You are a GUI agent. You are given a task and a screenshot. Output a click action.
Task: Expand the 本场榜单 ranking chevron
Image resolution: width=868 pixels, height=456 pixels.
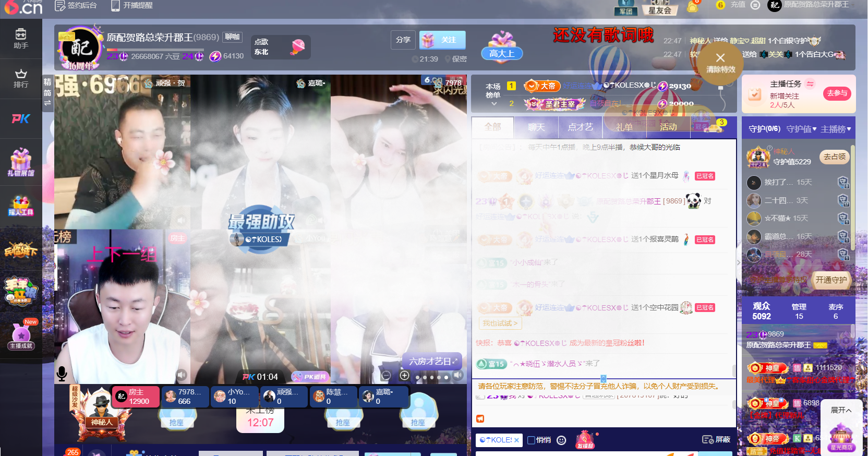click(x=493, y=104)
